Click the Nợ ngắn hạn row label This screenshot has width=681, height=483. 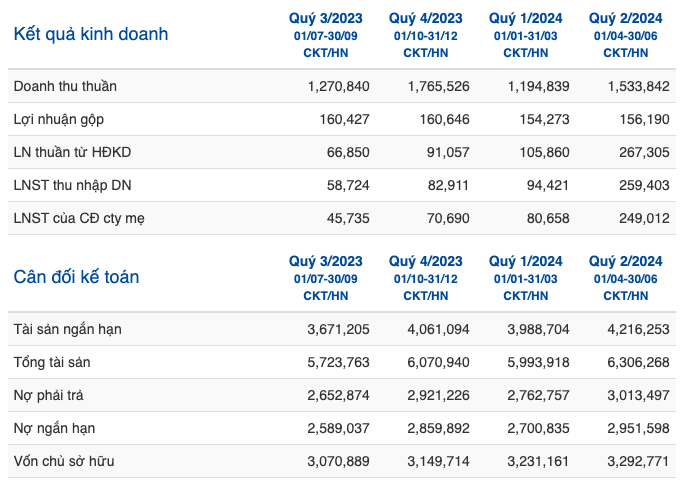[x=54, y=428]
